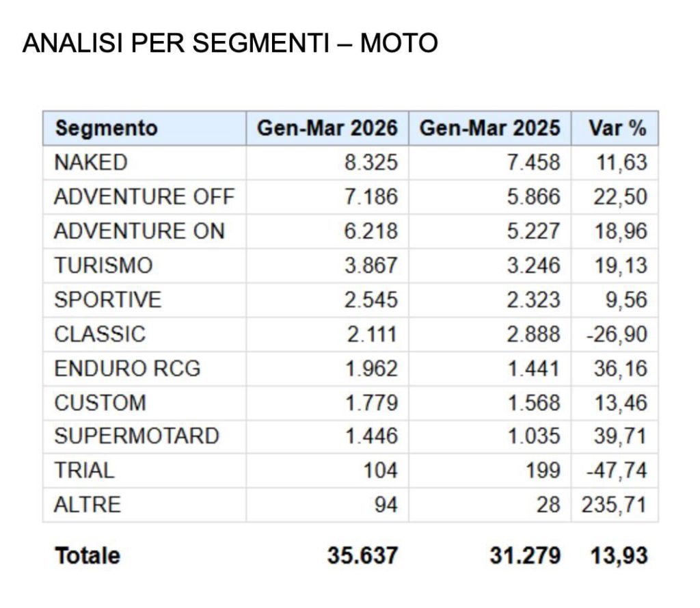The height and width of the screenshot is (608, 700).
Task: Click the SPORTIVE segment cell
Action: (x=107, y=300)
